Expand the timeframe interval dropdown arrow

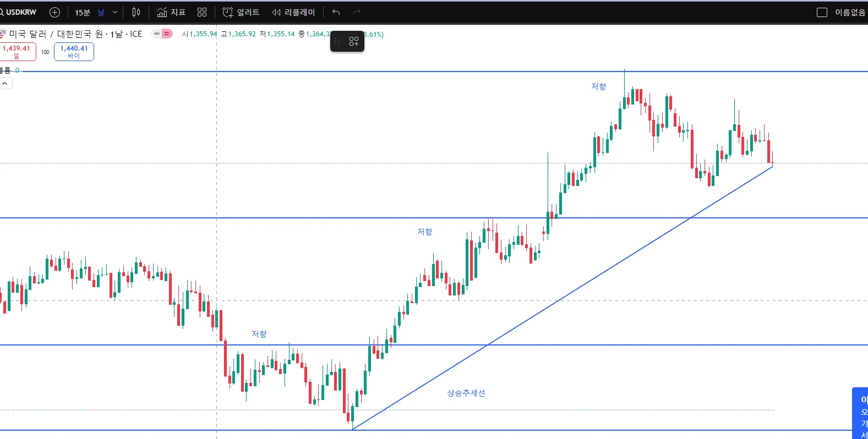pyautogui.click(x=115, y=12)
